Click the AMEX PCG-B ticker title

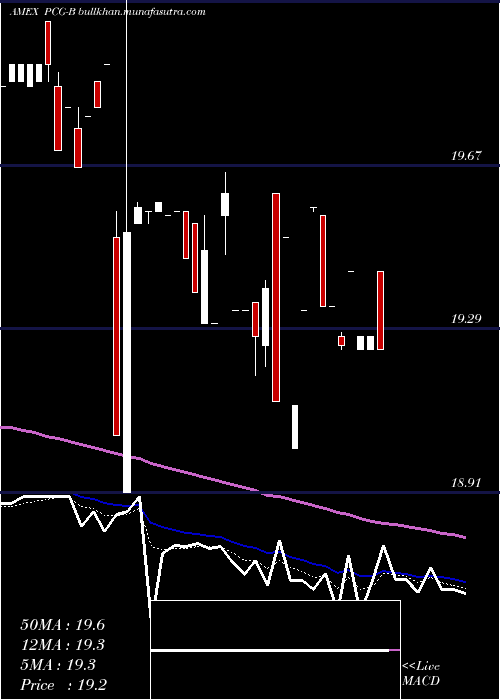(x=43, y=12)
